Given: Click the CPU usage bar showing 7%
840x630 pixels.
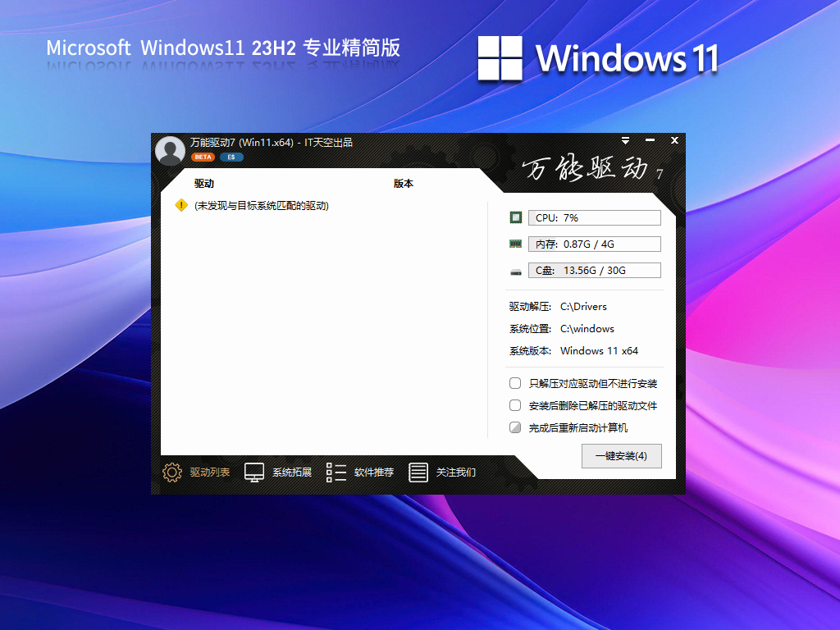Looking at the screenshot, I should pyautogui.click(x=595, y=217).
